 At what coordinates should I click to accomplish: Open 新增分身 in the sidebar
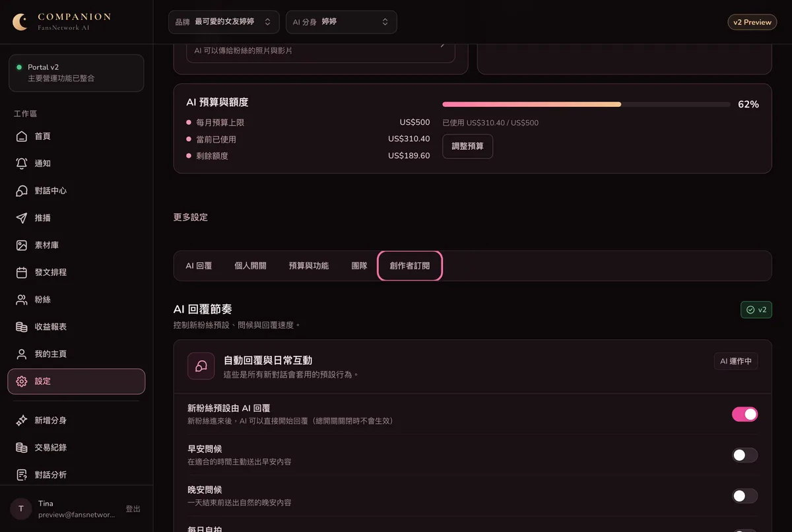tap(77, 420)
